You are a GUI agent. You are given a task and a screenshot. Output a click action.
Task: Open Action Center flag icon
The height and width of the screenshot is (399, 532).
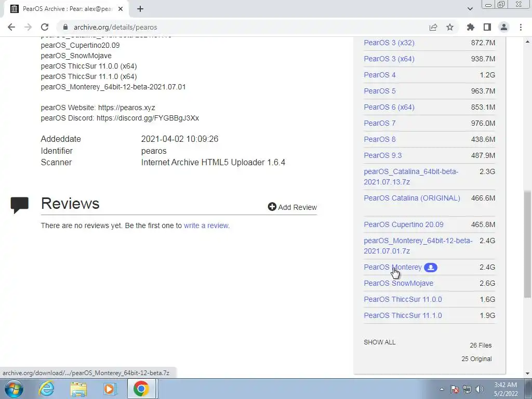455,389
